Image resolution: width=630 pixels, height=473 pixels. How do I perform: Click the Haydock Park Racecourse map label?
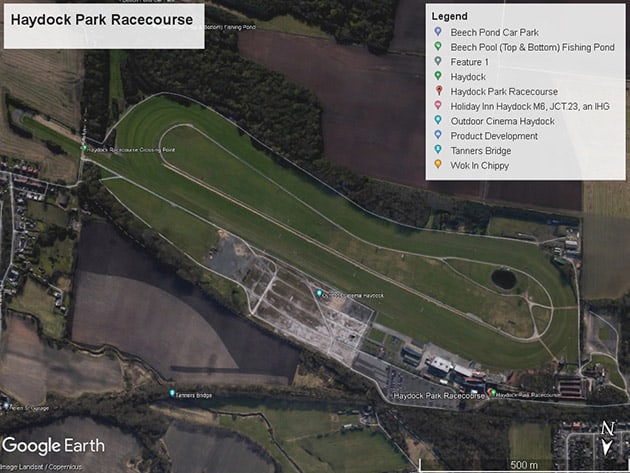click(x=438, y=396)
